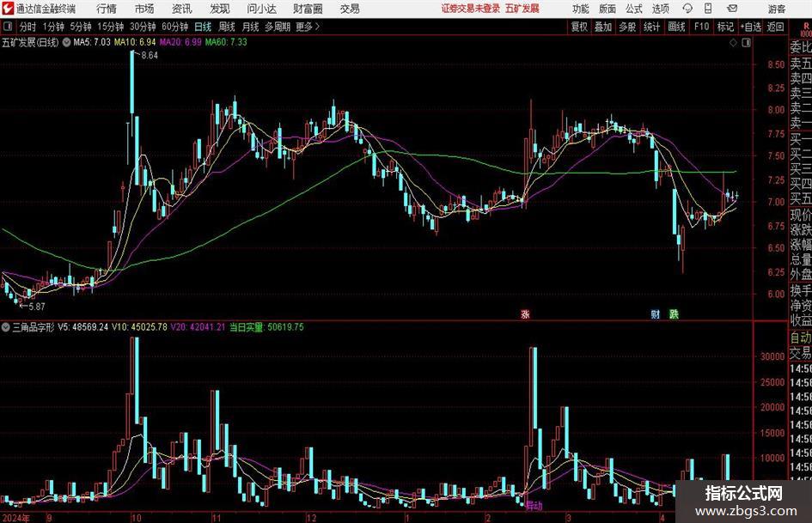Switch to 5分钟 period tab

point(81,27)
